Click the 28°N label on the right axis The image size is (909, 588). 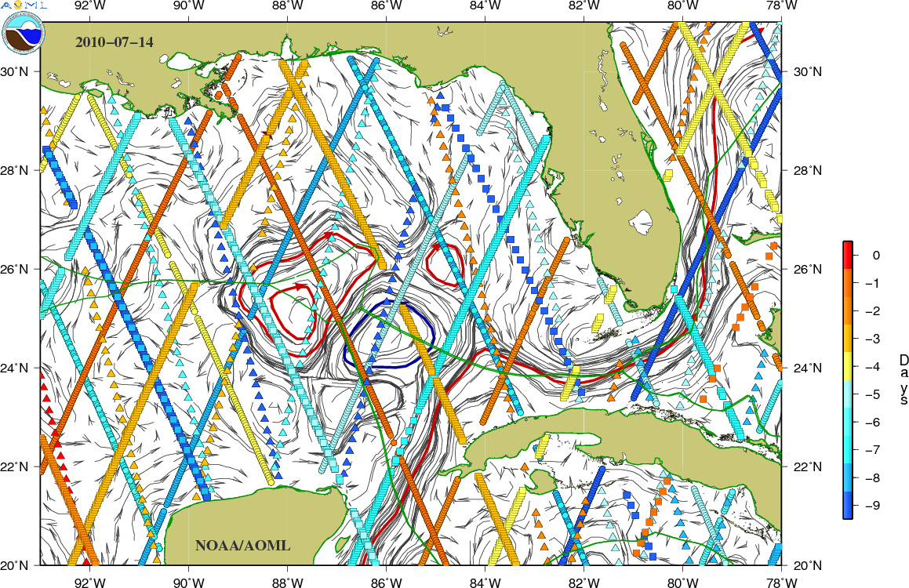(x=808, y=171)
